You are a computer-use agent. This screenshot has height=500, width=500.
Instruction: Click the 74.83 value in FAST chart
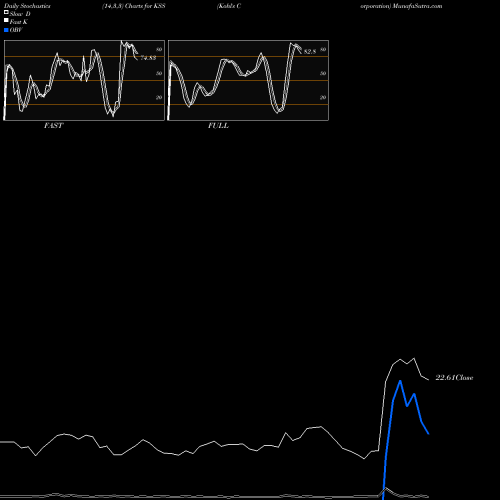point(148,58)
